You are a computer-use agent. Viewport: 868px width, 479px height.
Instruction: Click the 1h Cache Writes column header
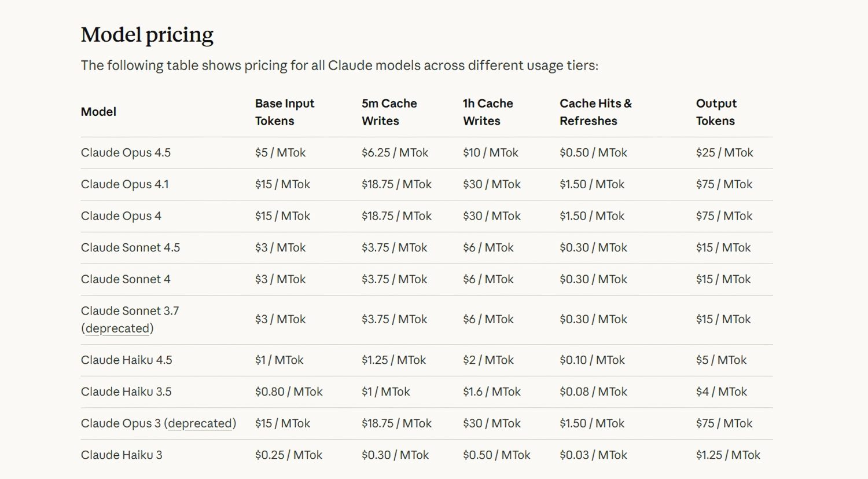[487, 112]
